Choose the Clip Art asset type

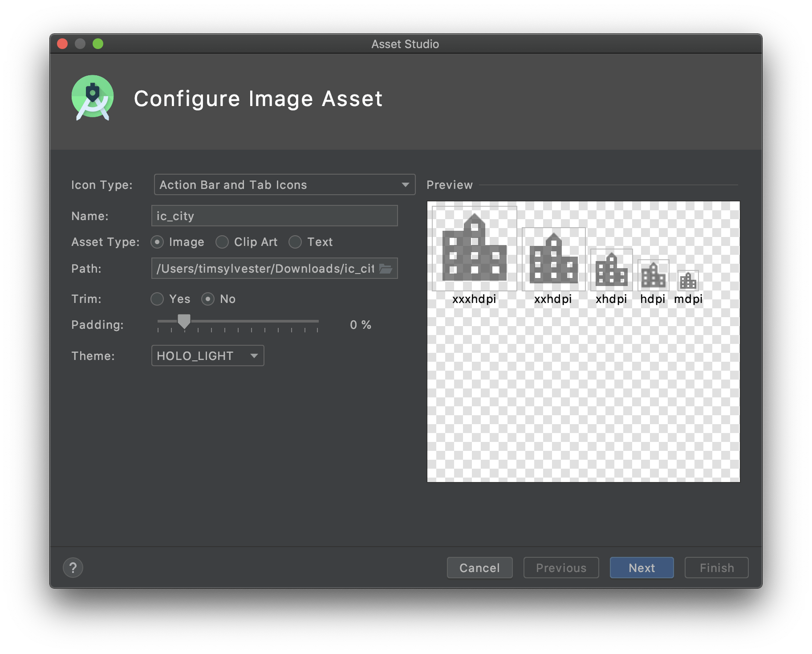(x=222, y=242)
